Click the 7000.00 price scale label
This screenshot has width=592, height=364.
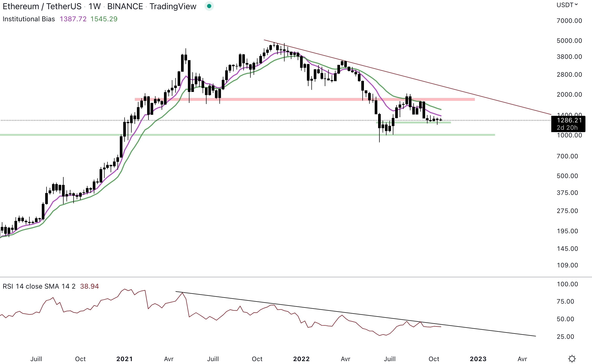(569, 21)
